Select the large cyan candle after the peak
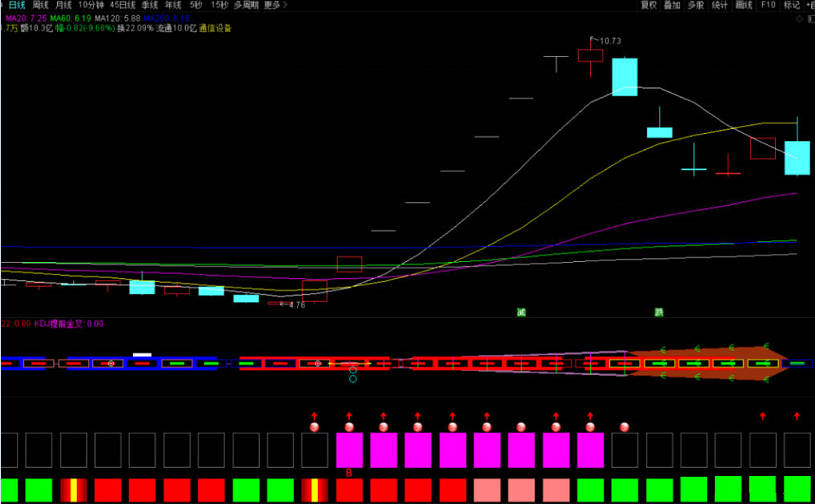The image size is (815, 504). tap(625, 77)
